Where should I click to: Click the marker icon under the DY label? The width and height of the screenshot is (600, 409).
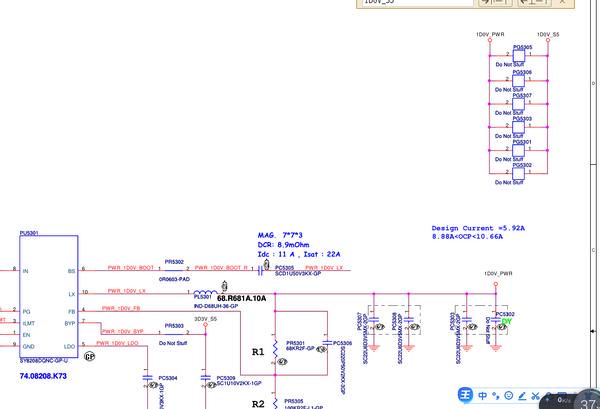pyautogui.click(x=502, y=327)
